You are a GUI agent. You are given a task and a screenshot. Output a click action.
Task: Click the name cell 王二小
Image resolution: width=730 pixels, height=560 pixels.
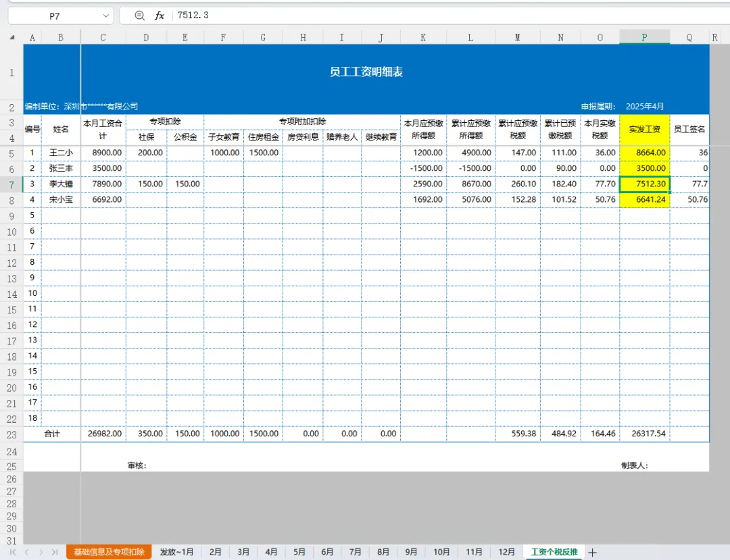coord(61,153)
